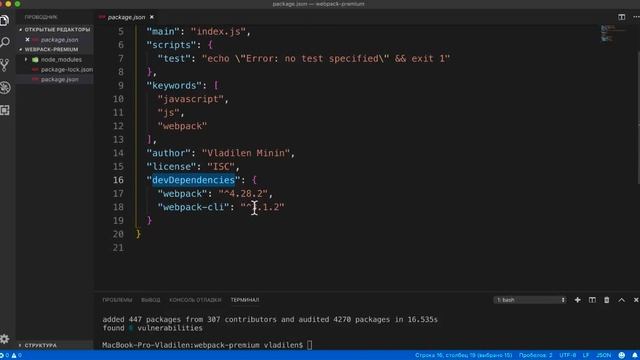Image resolution: width=640 pixels, height=360 pixels.
Task: Go to line via cursor position indicator
Action: tap(464, 356)
